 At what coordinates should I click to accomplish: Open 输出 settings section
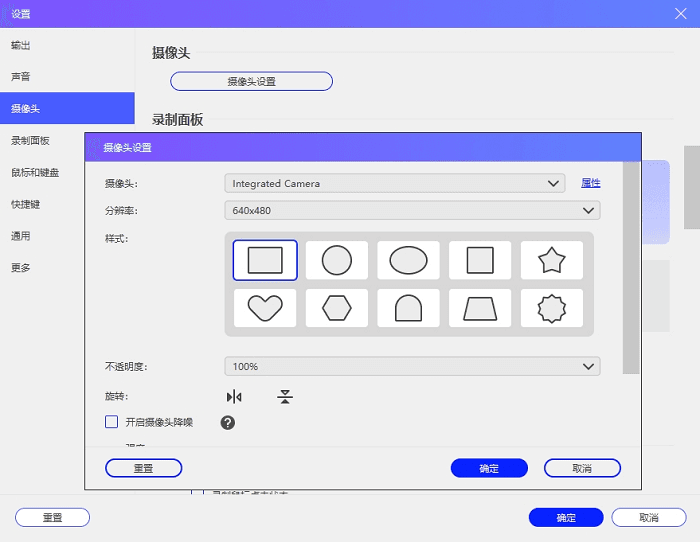(x=67, y=45)
